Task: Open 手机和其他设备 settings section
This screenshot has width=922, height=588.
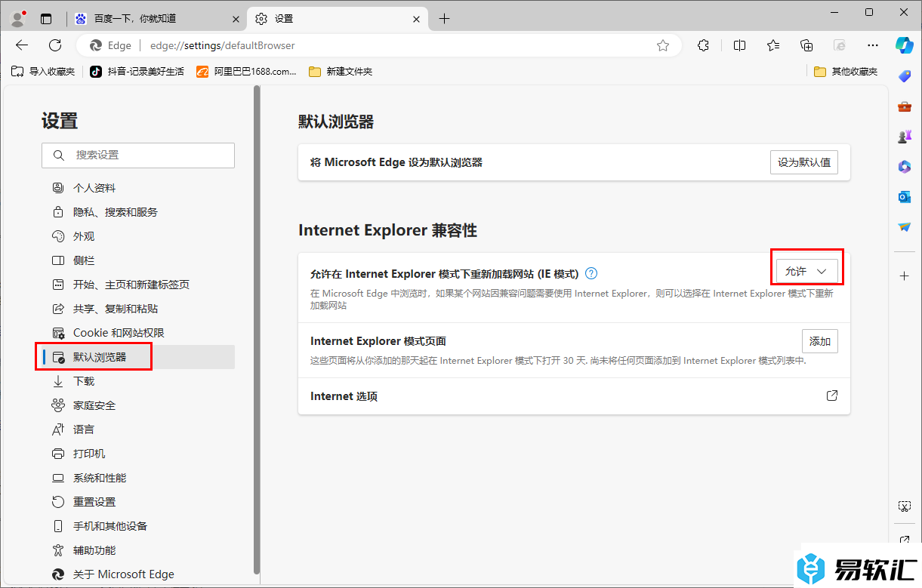Action: (138, 526)
